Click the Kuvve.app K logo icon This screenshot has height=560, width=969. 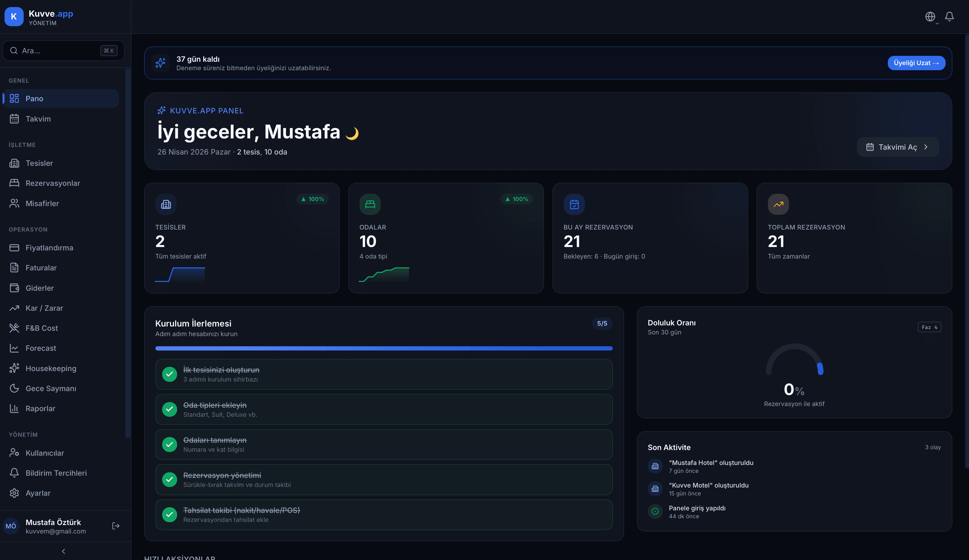[14, 17]
